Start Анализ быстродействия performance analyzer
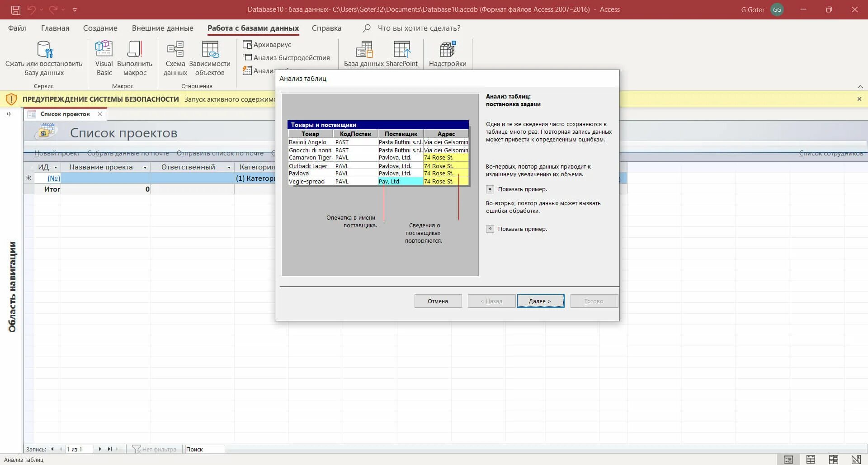 click(x=286, y=58)
